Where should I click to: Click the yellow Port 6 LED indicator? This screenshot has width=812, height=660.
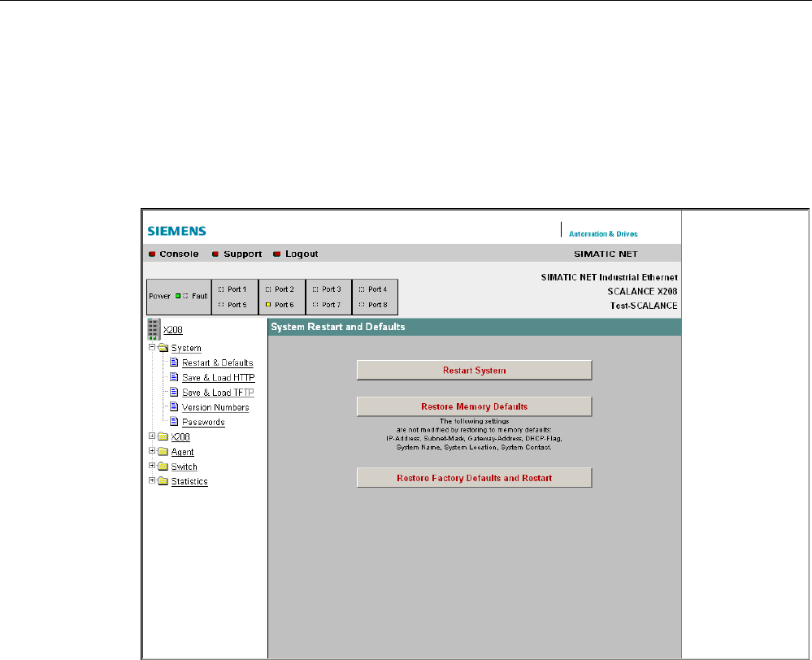click(x=268, y=305)
